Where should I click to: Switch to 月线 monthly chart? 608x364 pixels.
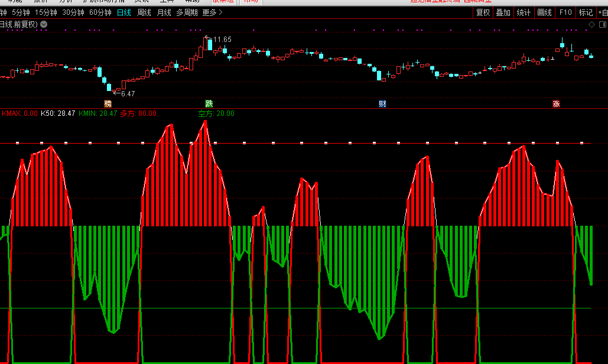[164, 12]
